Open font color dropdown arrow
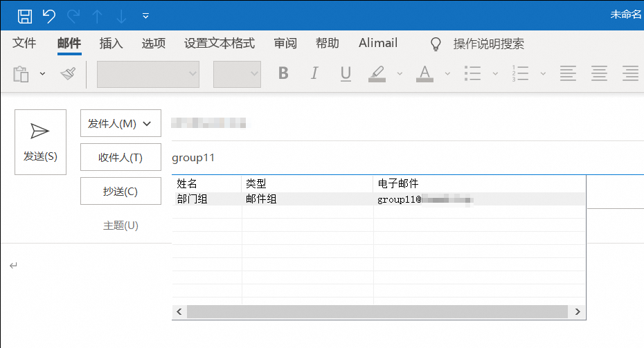Screen dimensions: 644x348 pos(447,73)
